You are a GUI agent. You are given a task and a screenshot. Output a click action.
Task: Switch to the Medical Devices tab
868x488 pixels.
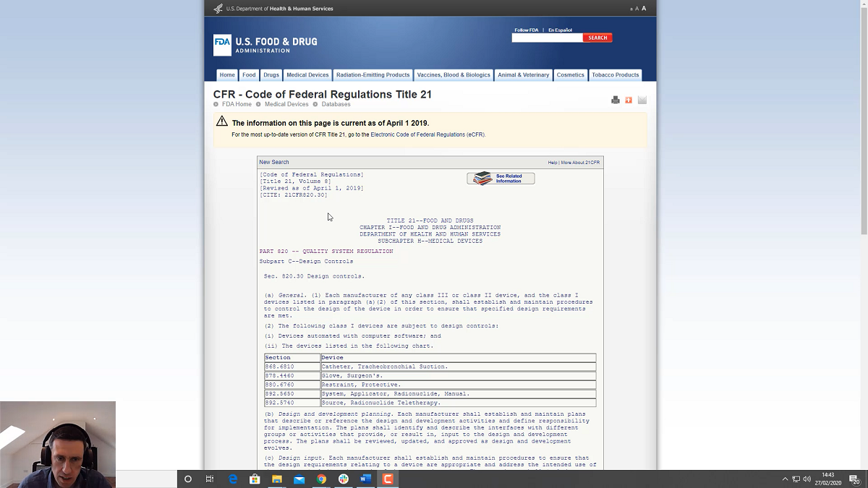pyautogui.click(x=307, y=74)
